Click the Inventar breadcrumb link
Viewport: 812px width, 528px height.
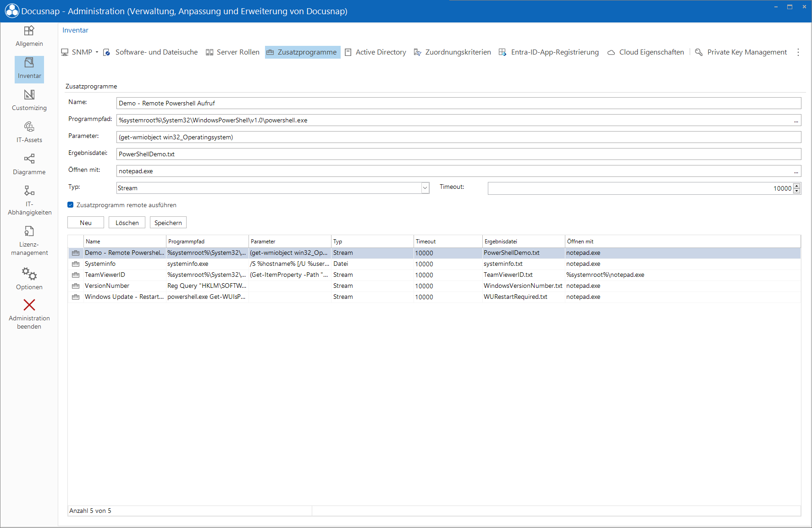pyautogui.click(x=75, y=30)
